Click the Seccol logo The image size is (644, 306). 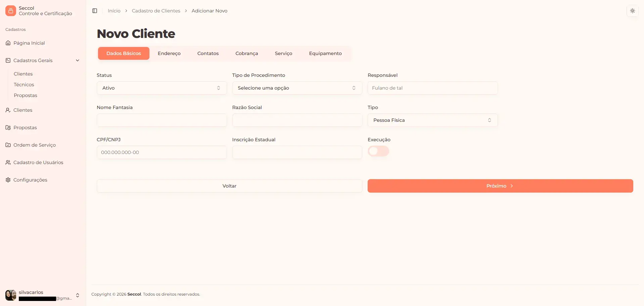[x=10, y=10]
